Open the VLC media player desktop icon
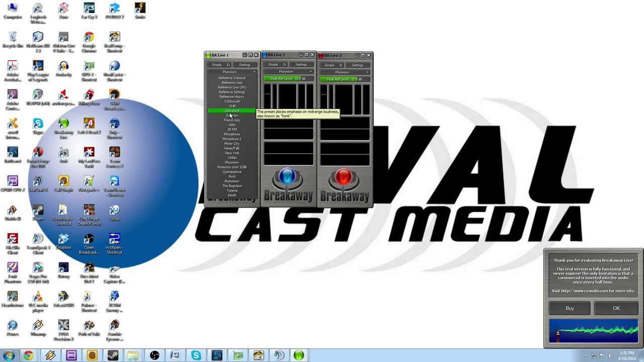This screenshot has height=362, width=644. click(x=38, y=301)
